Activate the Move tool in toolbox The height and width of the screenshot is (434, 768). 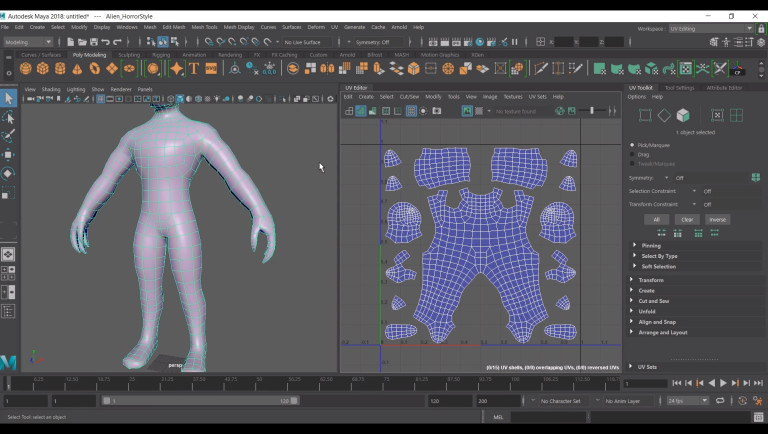point(8,155)
